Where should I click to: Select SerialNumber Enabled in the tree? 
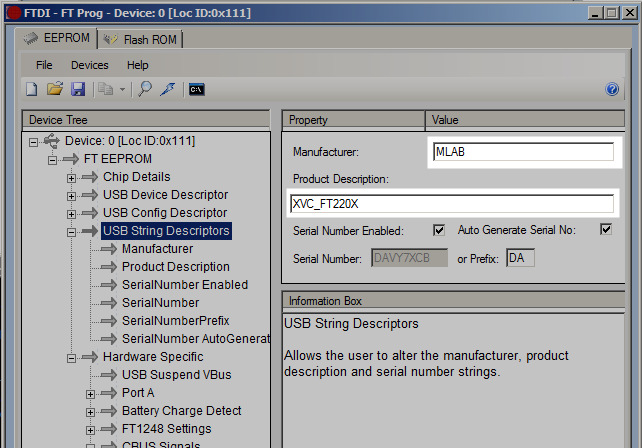click(x=185, y=285)
